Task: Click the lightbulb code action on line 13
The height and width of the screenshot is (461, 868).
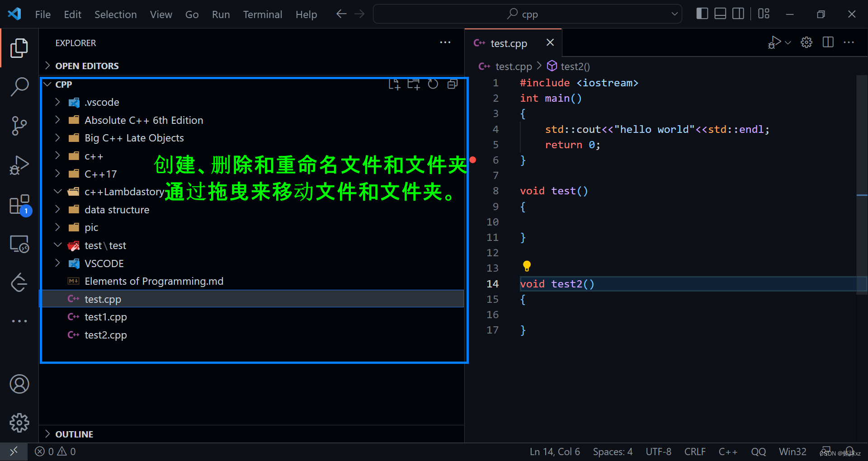Action: pyautogui.click(x=527, y=266)
